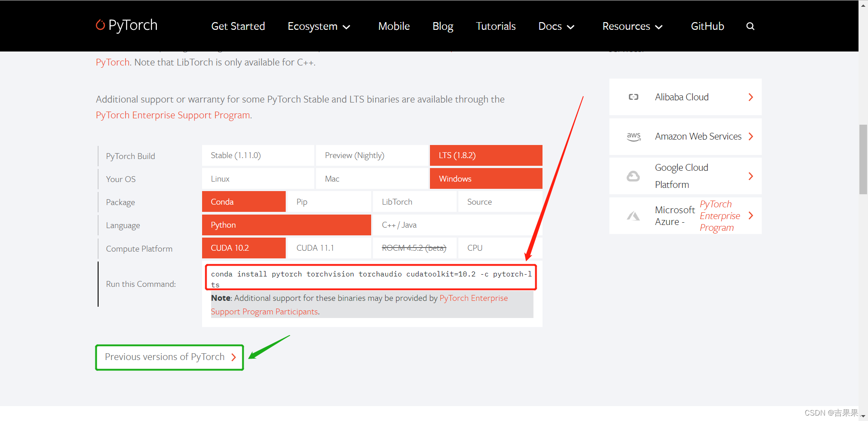Click the Amazon Web Services arrow chevron
Viewport: 868px width, 421px height.
click(x=751, y=136)
